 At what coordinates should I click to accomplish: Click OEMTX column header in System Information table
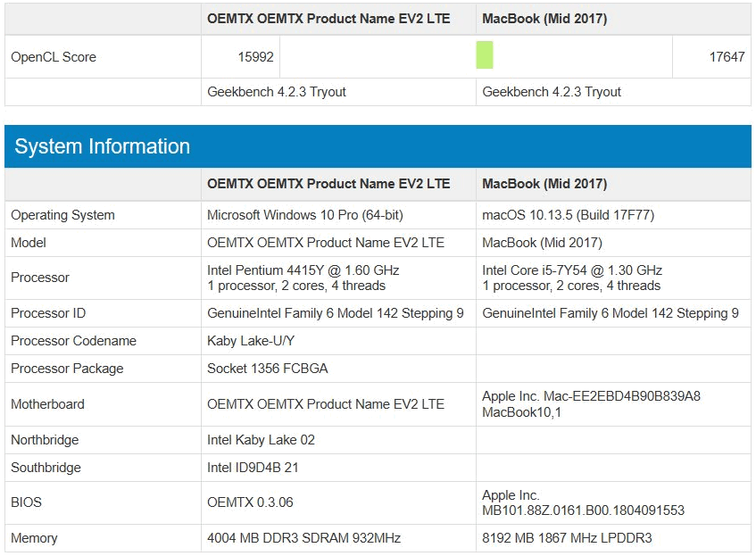tap(328, 184)
